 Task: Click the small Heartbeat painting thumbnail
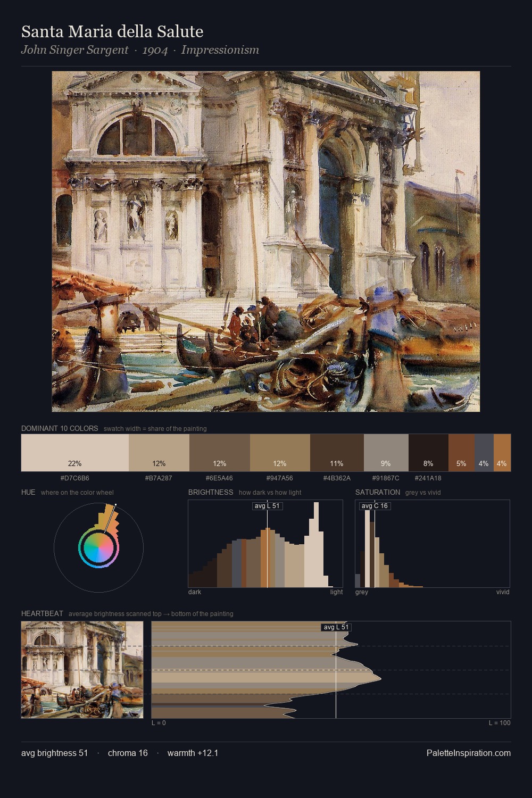point(82,670)
